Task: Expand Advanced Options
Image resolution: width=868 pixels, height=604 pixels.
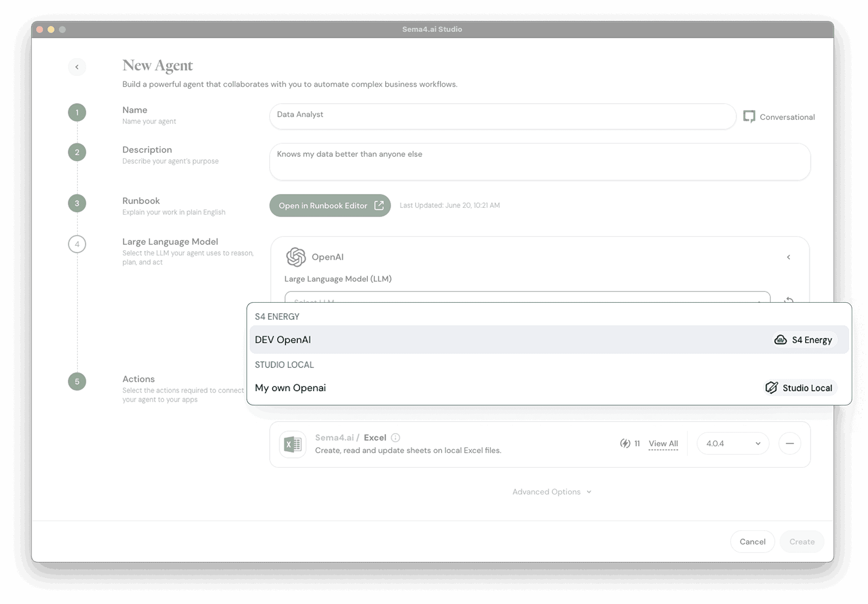Action: tap(551, 491)
